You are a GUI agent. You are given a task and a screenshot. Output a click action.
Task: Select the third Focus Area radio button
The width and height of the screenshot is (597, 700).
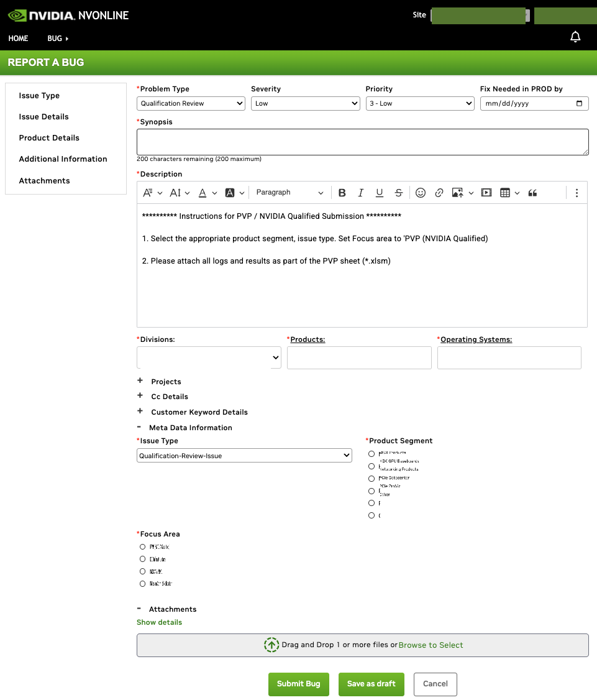142,571
